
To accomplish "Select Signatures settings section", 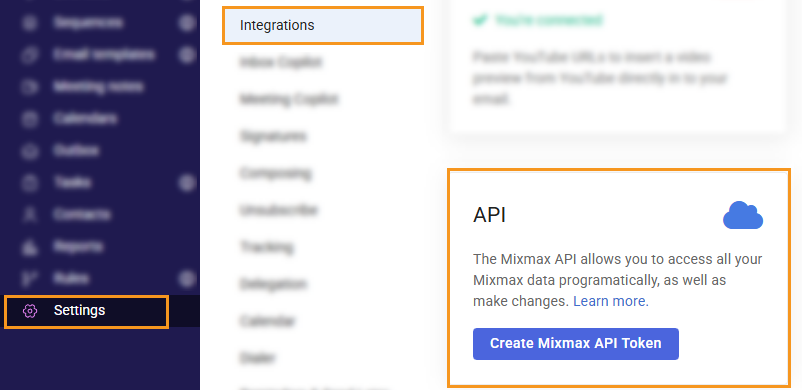I will [273, 136].
